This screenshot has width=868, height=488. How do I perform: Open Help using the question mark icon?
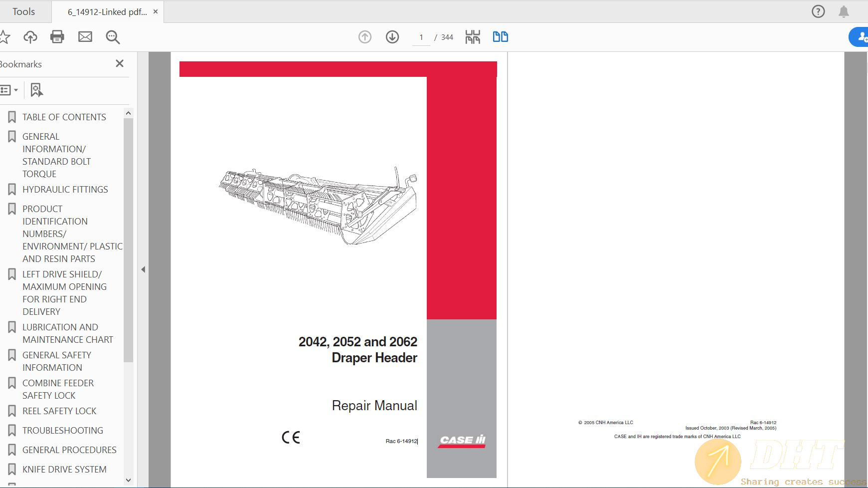click(x=818, y=11)
